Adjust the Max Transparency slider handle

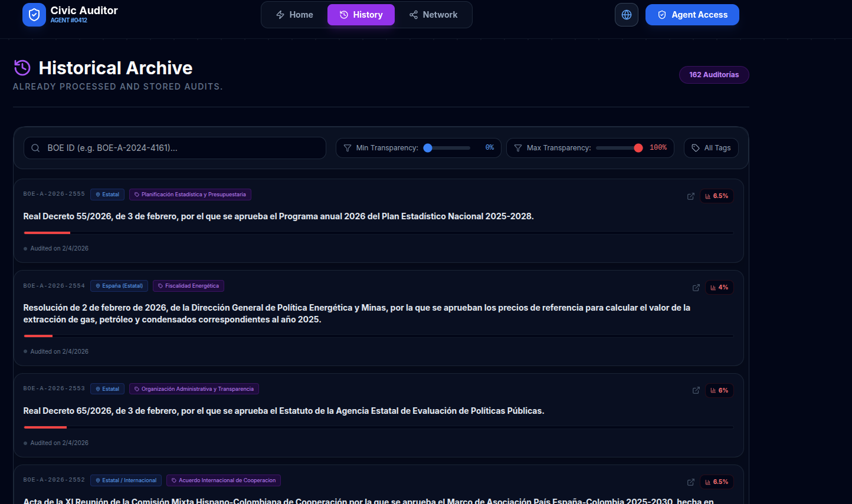(x=638, y=148)
